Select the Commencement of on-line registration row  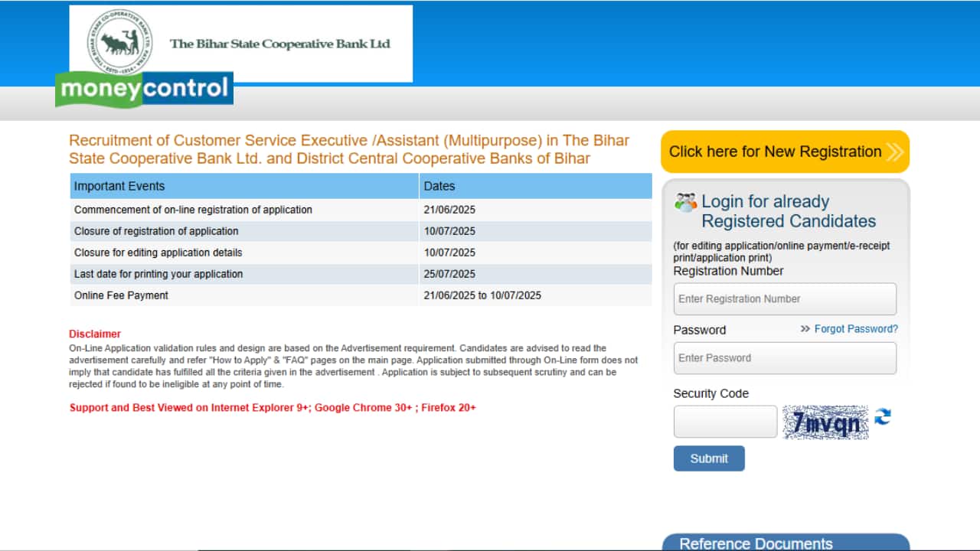point(306,210)
